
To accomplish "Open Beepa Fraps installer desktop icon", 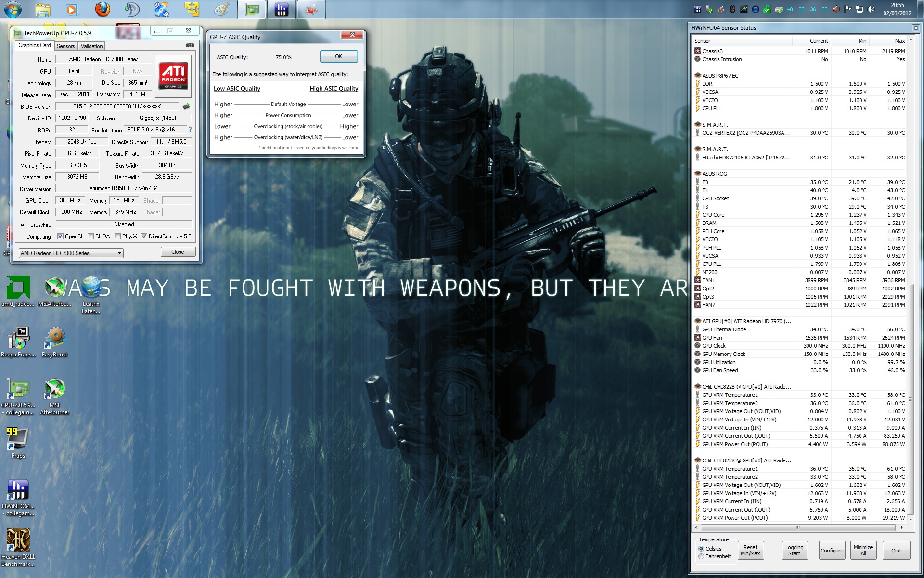I will 18,342.
